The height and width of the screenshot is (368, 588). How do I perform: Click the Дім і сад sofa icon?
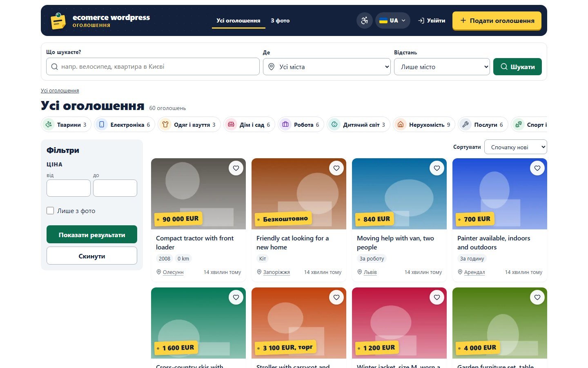point(231,124)
